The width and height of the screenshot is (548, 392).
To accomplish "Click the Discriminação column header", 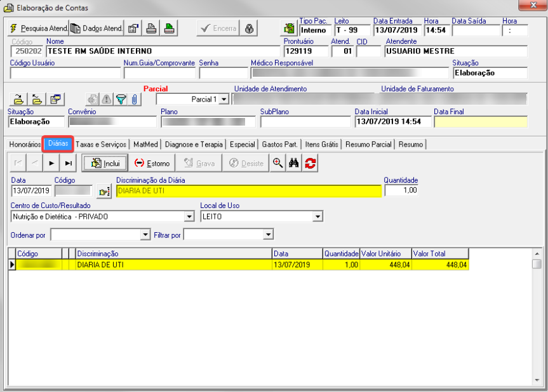I will (174, 254).
